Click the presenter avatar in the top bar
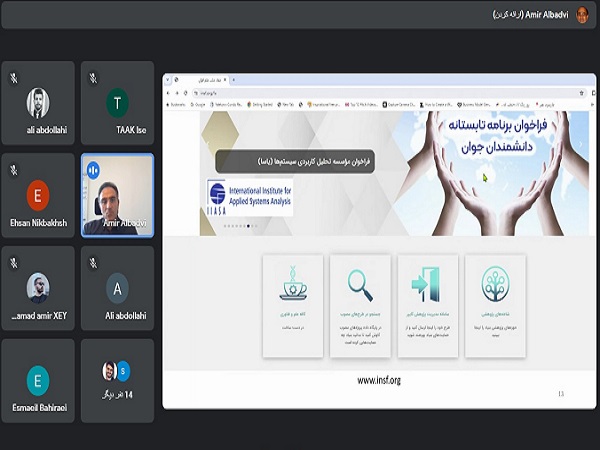Viewport: 600px width, 450px height. pos(583,14)
